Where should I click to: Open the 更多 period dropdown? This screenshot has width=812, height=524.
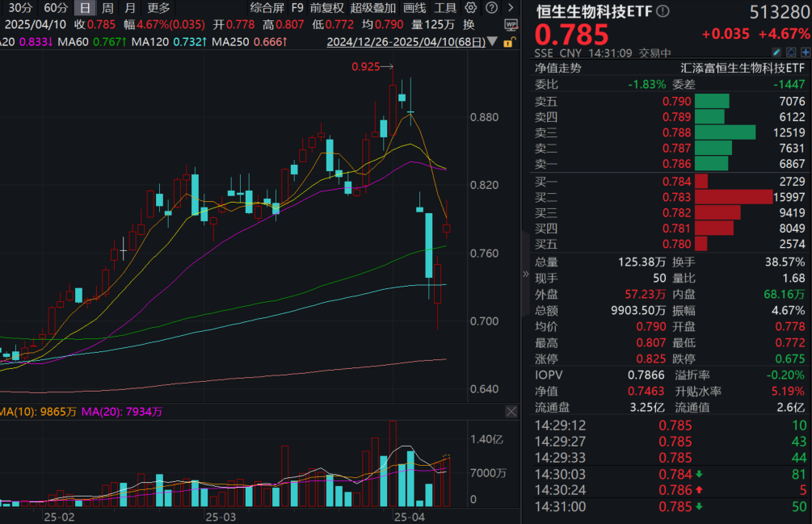click(x=158, y=8)
